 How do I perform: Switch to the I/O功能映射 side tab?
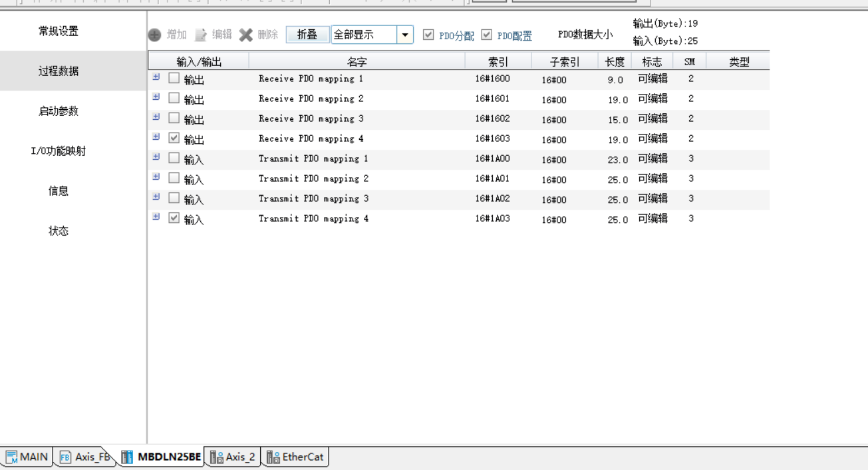[59, 151]
